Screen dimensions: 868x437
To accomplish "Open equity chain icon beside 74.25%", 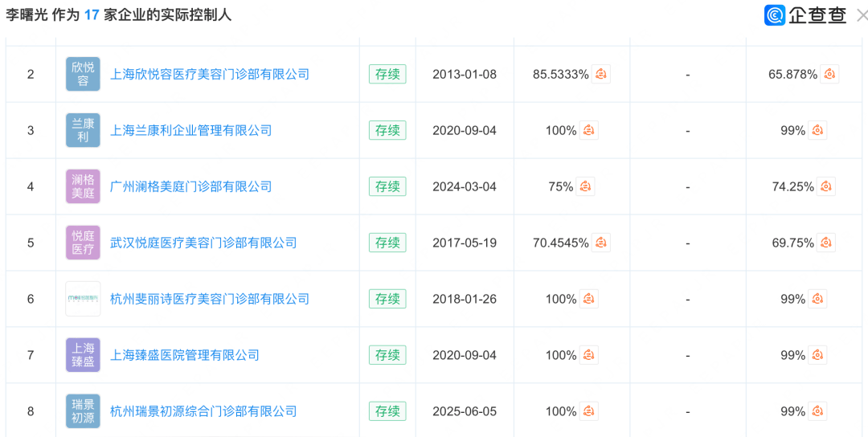I will [825, 186].
